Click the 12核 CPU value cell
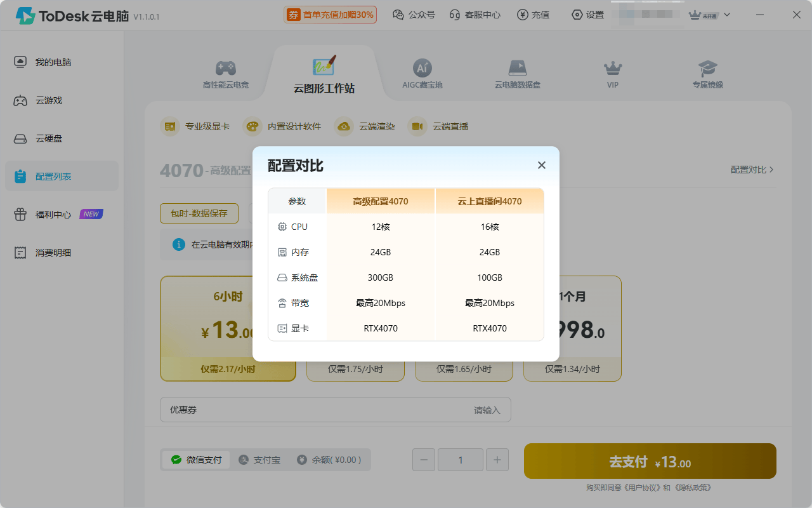The width and height of the screenshot is (812, 508). pos(381,227)
